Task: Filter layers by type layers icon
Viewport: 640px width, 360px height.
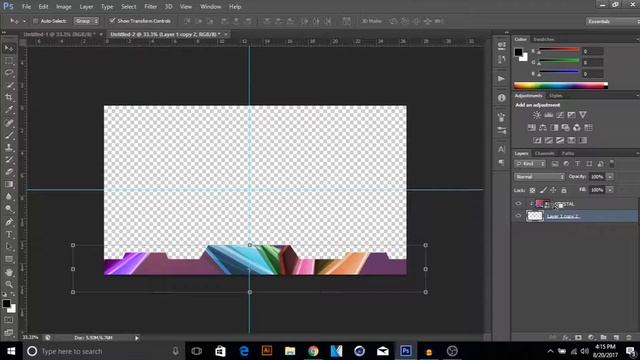Action: coord(578,164)
